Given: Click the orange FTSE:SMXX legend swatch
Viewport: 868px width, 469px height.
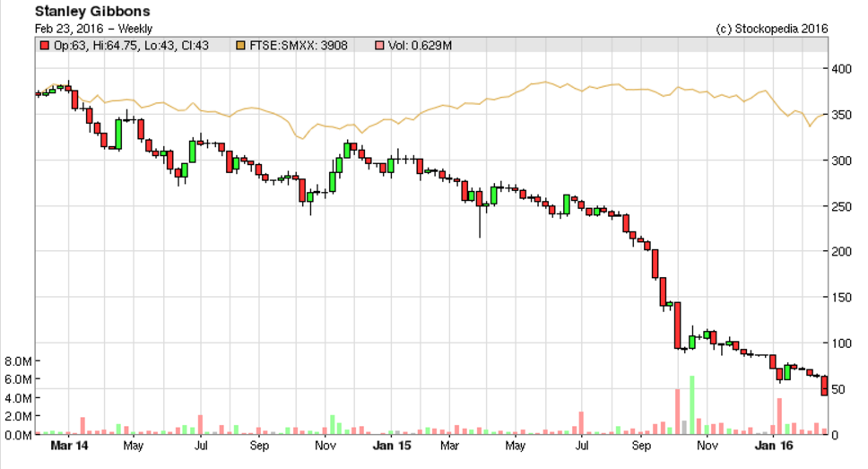Looking at the screenshot, I should [x=241, y=46].
